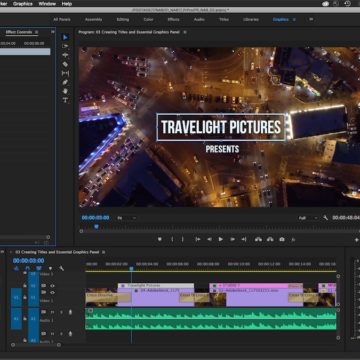Open the monitor Button Editor plus
The width and height of the screenshot is (360, 360).
(356, 239)
